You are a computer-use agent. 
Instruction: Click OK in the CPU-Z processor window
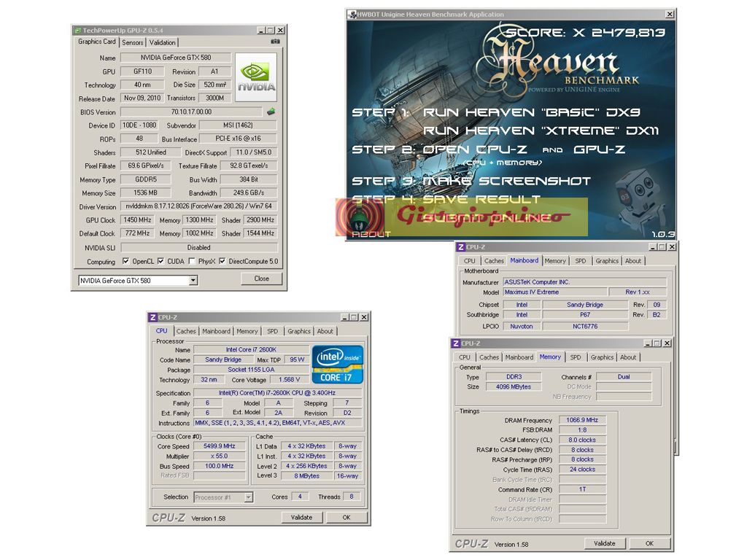click(x=347, y=518)
